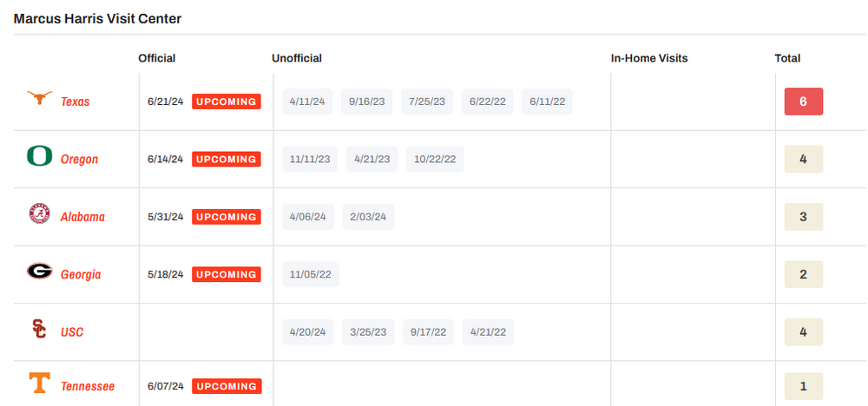Select the 9/17/22 USC visit chip
The image size is (868, 406).
pyautogui.click(x=428, y=331)
